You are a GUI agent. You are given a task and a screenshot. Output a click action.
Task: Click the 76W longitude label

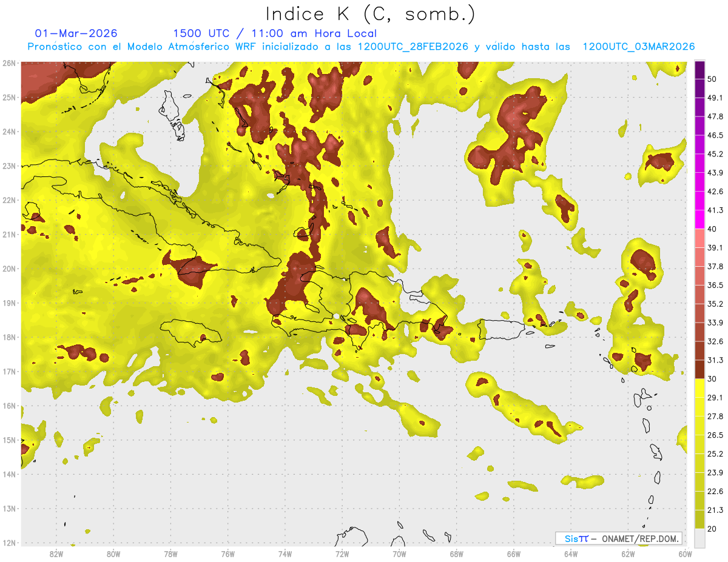point(227,554)
